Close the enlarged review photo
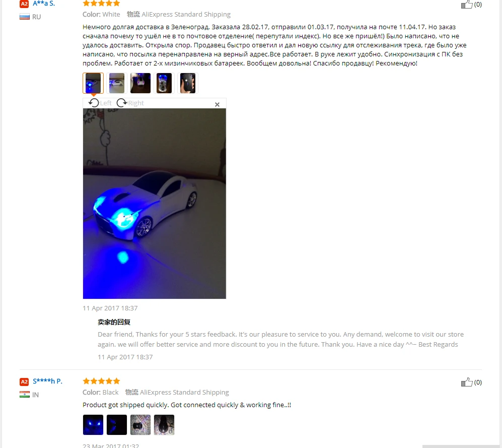Viewport: 502px width, 448px height. click(217, 104)
